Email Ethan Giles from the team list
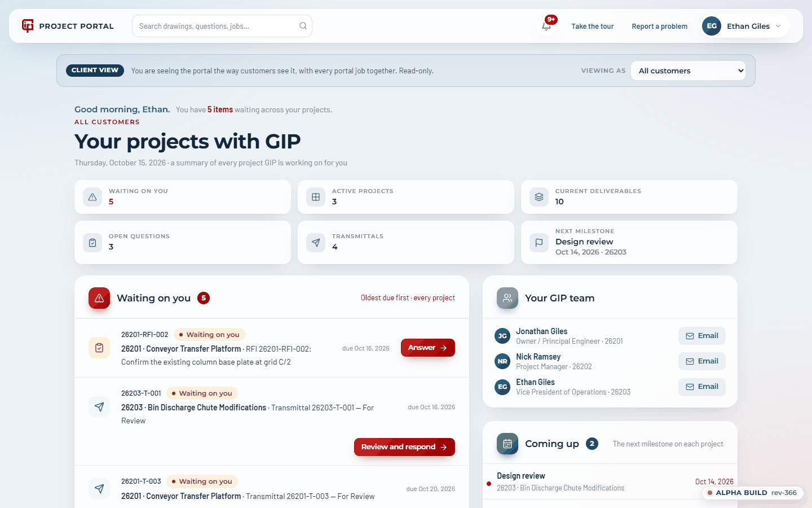This screenshot has width=812, height=508. tap(702, 387)
